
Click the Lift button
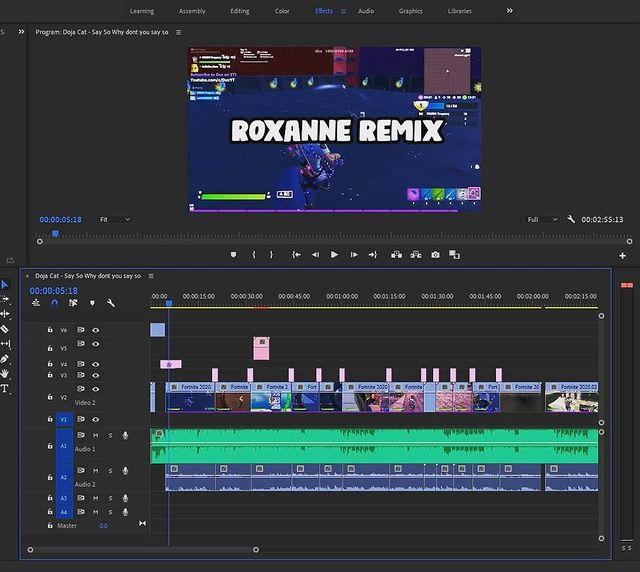(396, 255)
